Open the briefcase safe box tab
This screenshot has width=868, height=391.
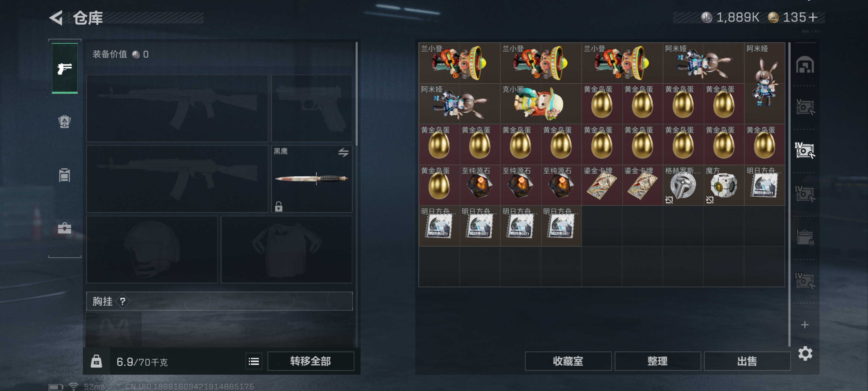pyautogui.click(x=64, y=228)
